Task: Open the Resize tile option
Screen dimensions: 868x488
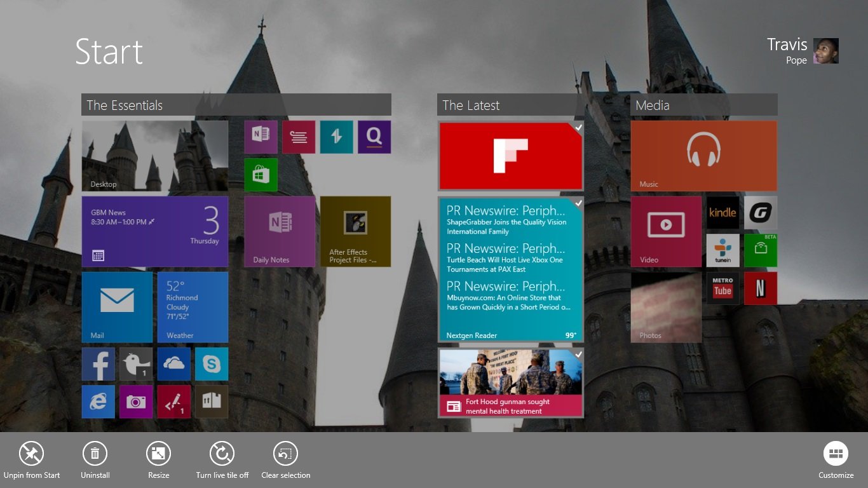Action: pos(158,454)
